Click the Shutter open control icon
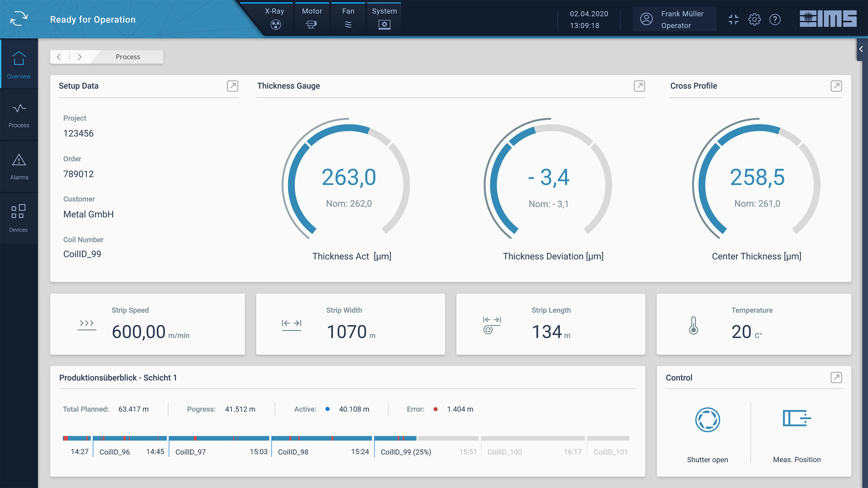Screen dimensions: 868x488 (708, 420)
